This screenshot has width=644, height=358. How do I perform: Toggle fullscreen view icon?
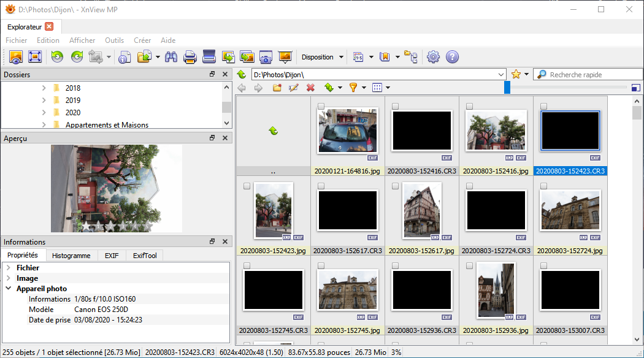point(35,57)
